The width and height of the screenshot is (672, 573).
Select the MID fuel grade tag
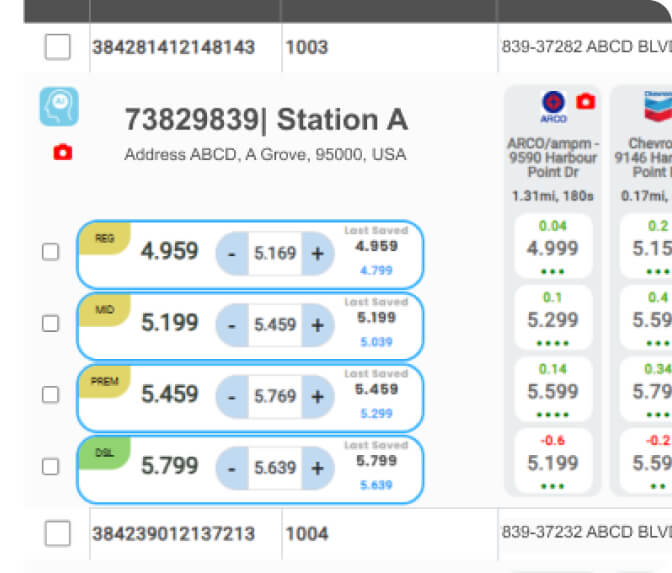point(105,310)
